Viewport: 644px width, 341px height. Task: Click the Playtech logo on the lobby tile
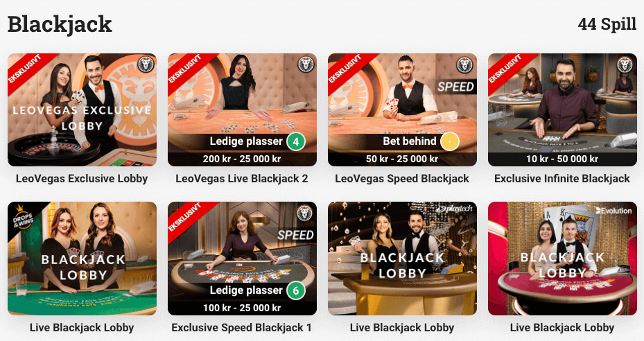455,209
